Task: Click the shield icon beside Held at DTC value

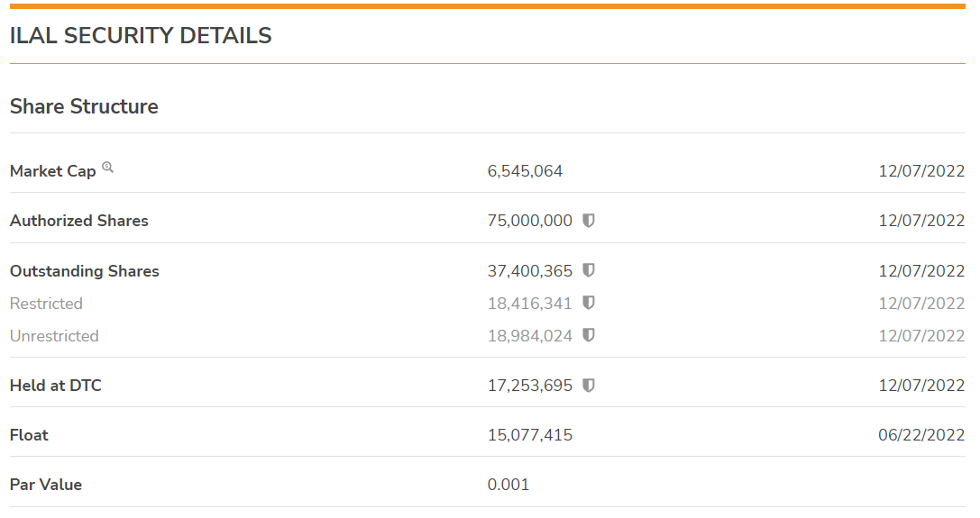Action: pos(589,386)
